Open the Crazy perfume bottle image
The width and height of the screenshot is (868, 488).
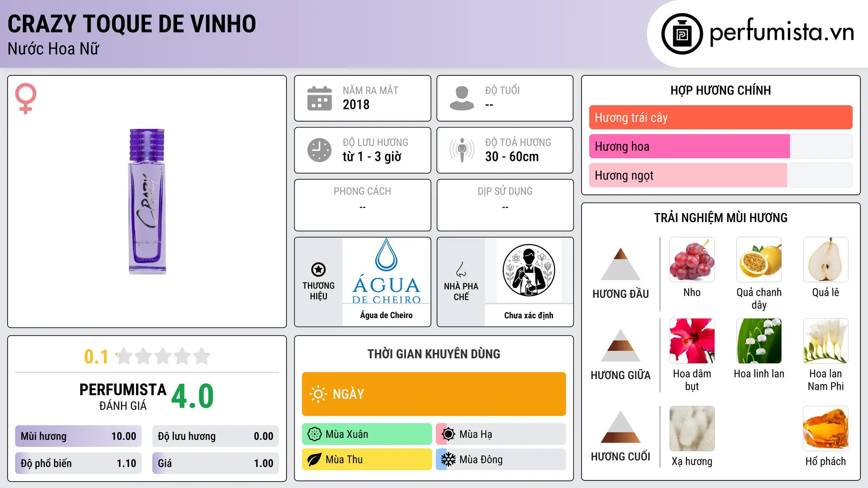coord(147,202)
